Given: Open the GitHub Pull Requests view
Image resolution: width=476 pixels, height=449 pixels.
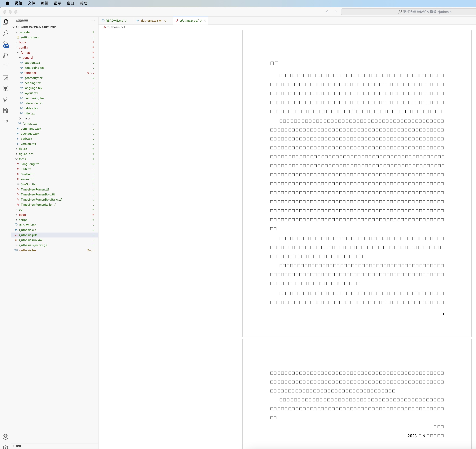Looking at the screenshot, I should click(6, 89).
